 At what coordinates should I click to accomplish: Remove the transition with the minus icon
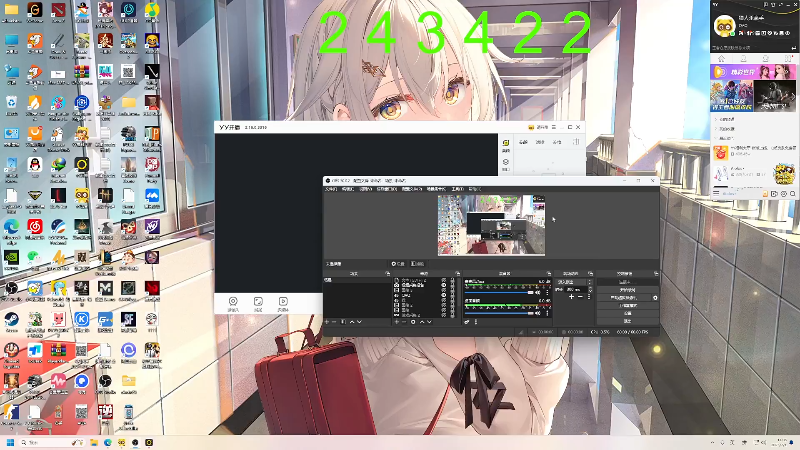coord(580,296)
